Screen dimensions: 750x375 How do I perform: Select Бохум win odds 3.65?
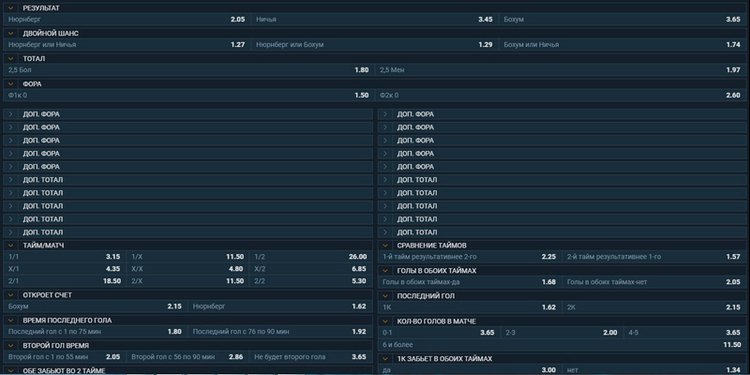(621, 20)
